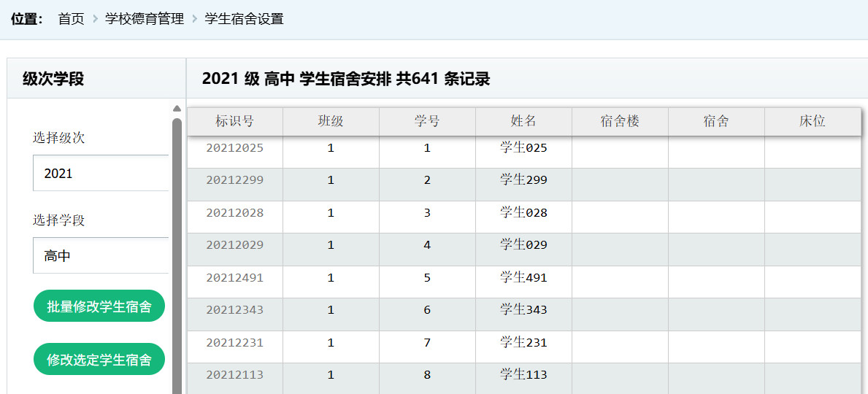
Task: Click the 标识号 column header
Action: [x=235, y=122]
